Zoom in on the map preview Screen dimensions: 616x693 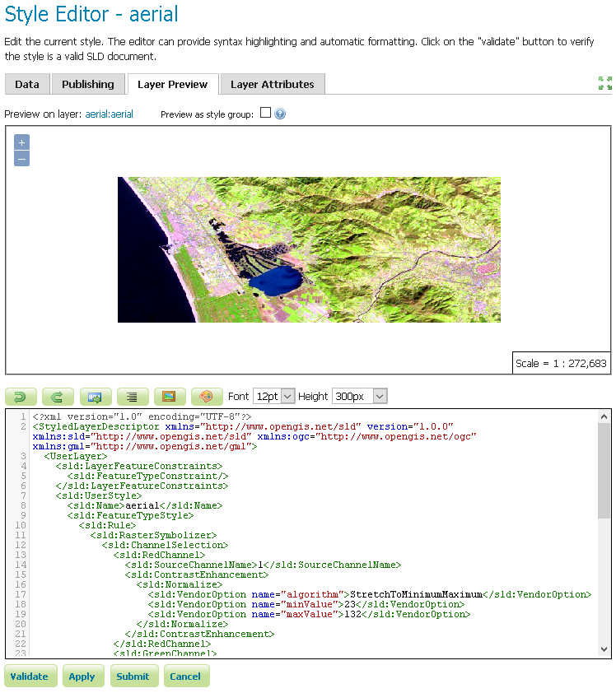[x=22, y=142]
